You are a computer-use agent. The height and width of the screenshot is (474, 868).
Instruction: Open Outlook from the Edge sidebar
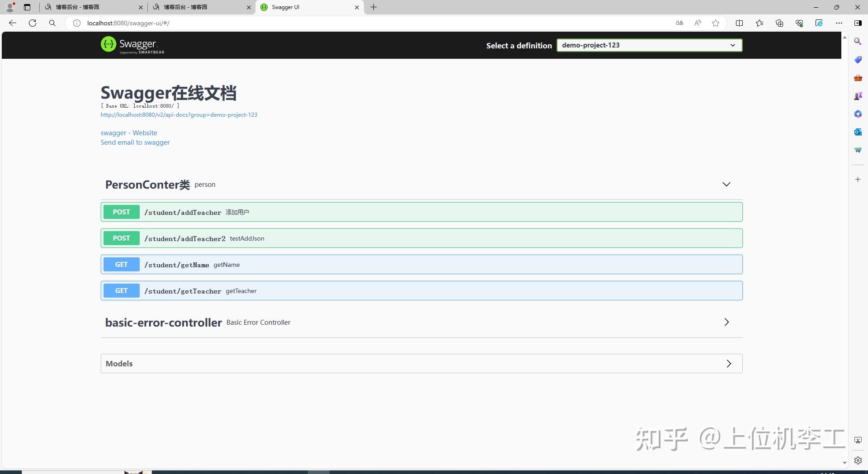click(858, 132)
